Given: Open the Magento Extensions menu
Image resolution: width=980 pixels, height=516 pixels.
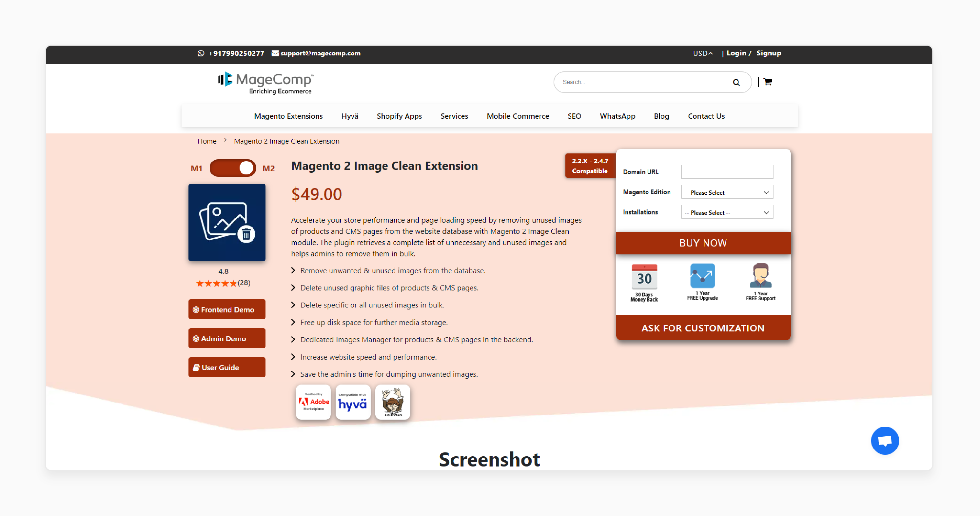Looking at the screenshot, I should 288,116.
